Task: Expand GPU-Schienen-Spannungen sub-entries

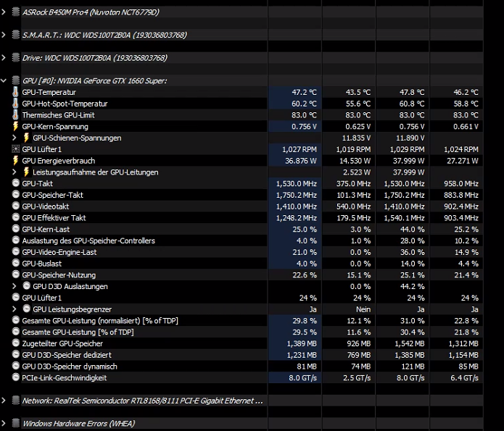Action: pyautogui.click(x=15, y=138)
